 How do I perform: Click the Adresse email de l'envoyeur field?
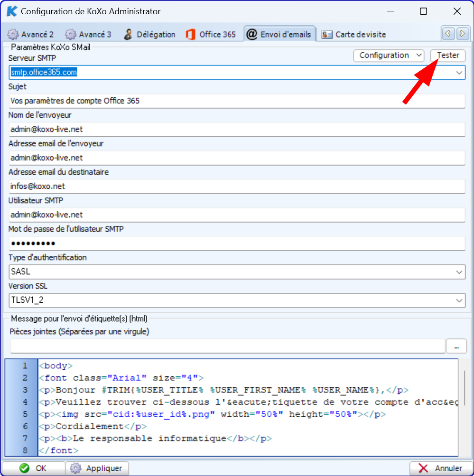coord(237,158)
